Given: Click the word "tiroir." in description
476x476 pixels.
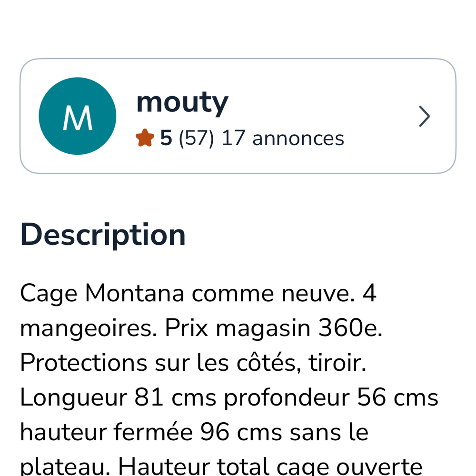Looking at the screenshot, I should (337, 362).
